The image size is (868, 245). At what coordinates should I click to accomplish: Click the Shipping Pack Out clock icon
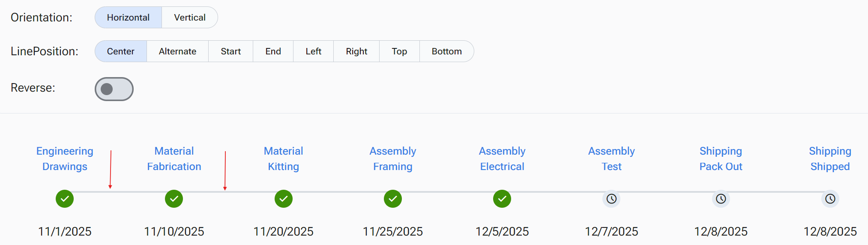721,199
